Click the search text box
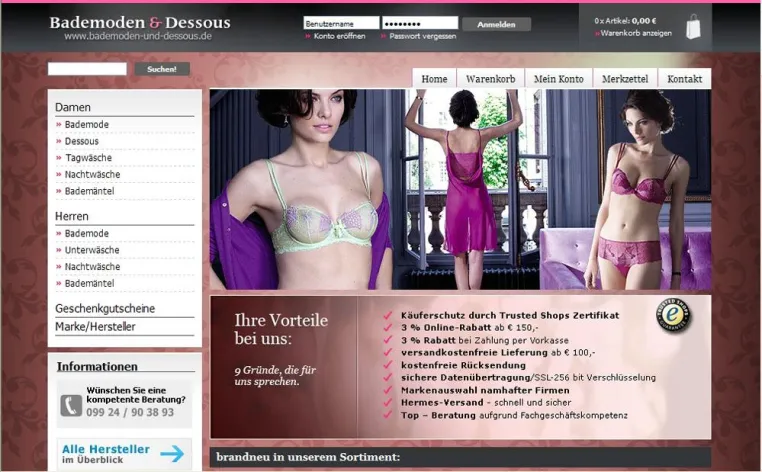 (87, 69)
